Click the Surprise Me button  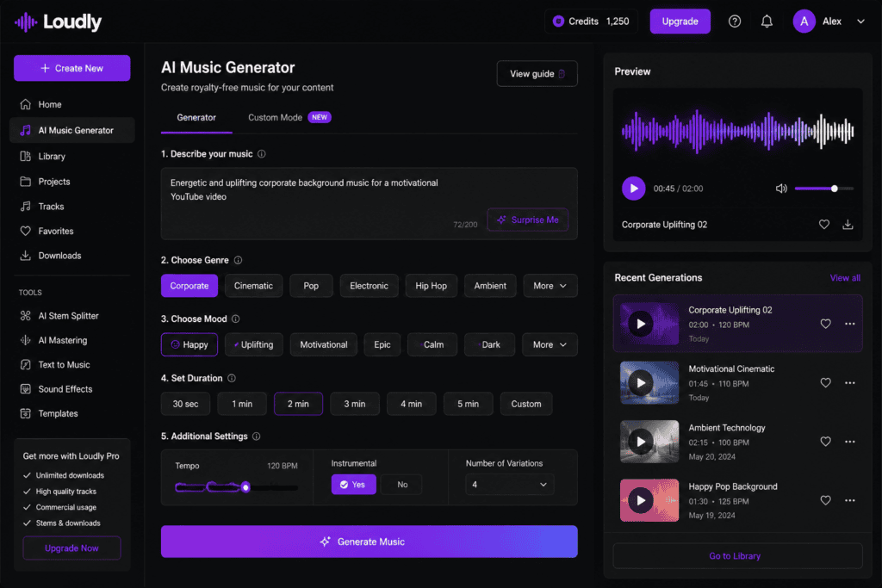click(528, 220)
